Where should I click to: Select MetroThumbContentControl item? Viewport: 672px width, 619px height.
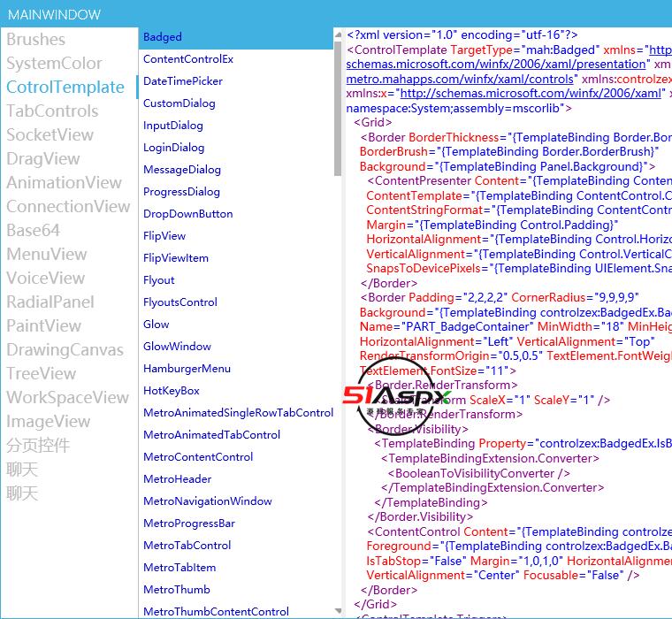click(x=236, y=611)
